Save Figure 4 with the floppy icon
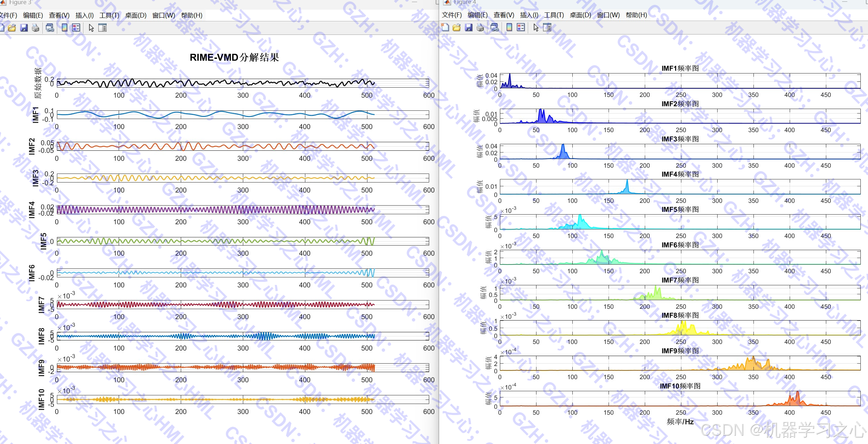Viewport: 868px width, 444px height. [x=468, y=28]
